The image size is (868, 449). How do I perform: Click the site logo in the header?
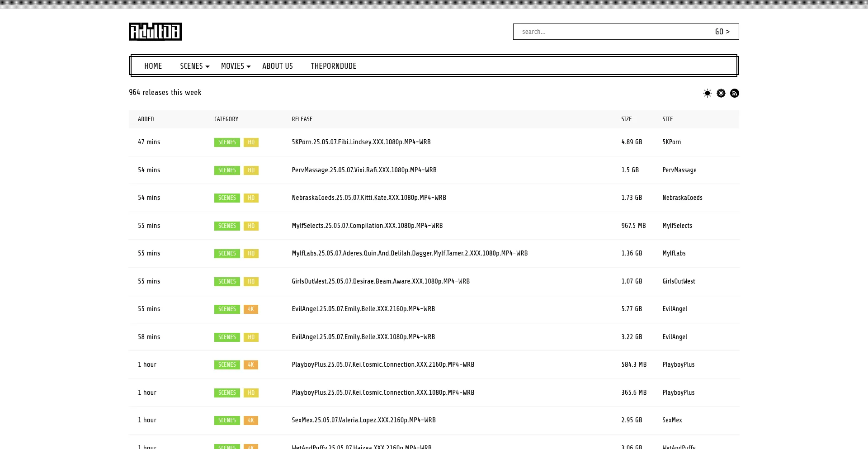point(155,32)
